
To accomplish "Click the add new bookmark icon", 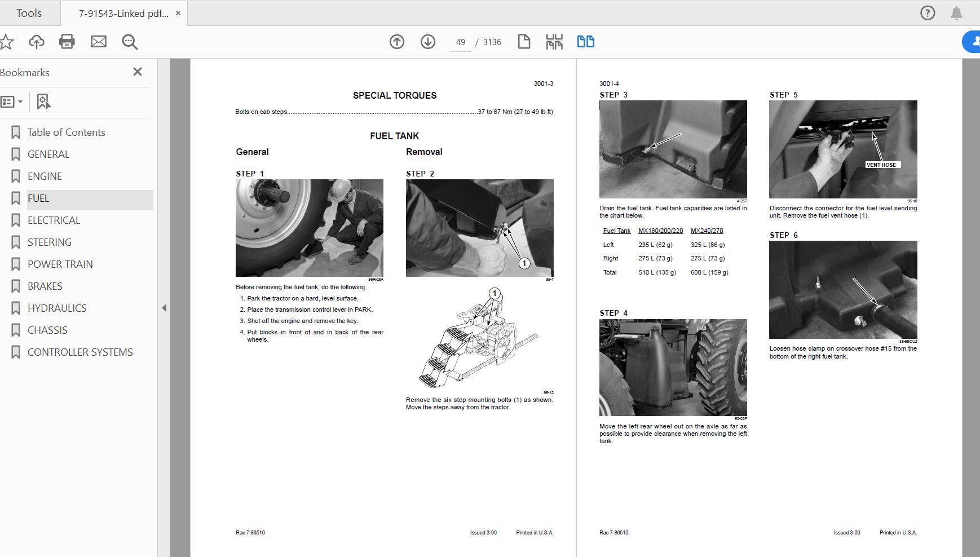I will tap(43, 101).
